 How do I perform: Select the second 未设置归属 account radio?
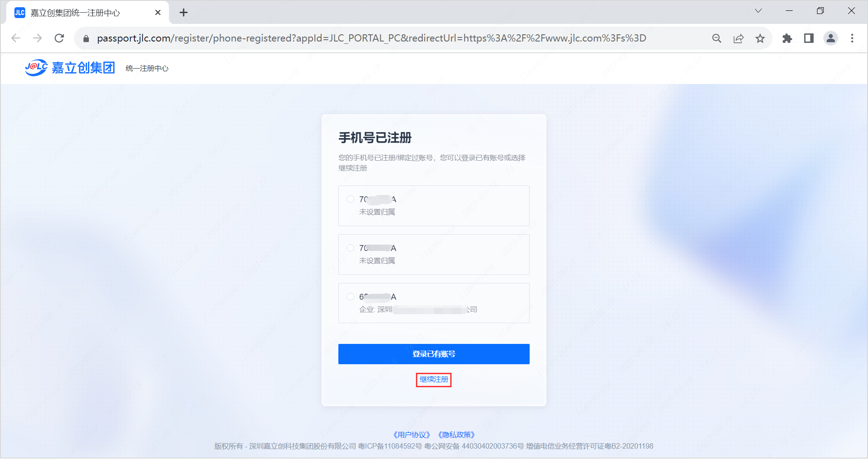351,248
